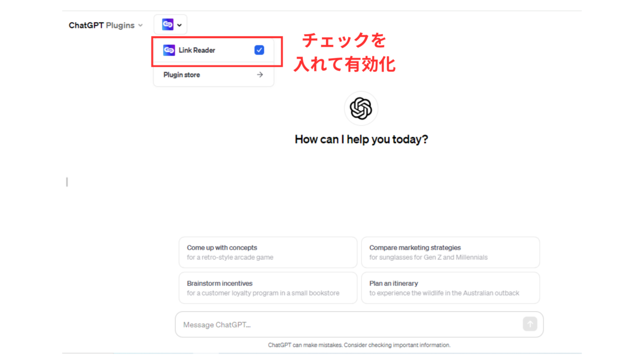The height and width of the screenshot is (362, 644).
Task: Choose "Compare marketing strategies" suggestion
Action: click(x=450, y=252)
